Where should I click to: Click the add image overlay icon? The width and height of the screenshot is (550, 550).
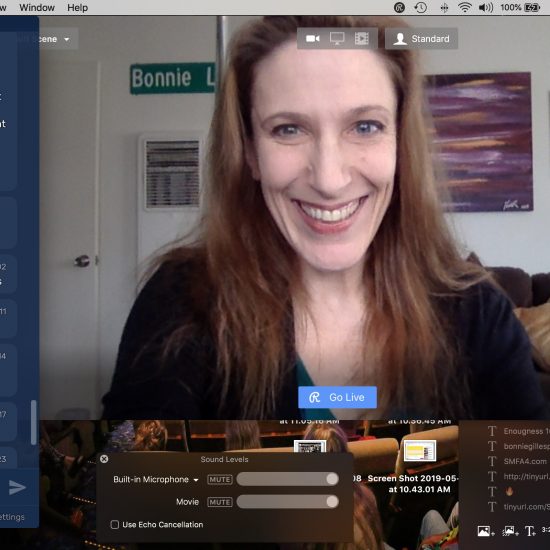[x=485, y=531]
